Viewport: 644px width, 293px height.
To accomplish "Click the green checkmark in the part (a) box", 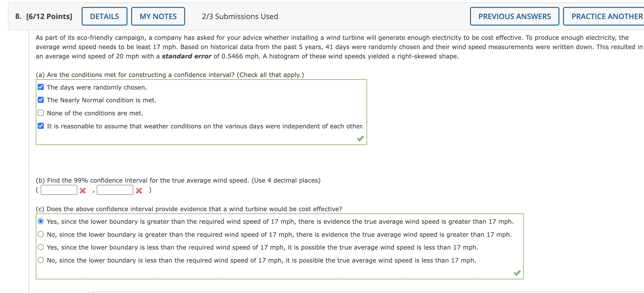I will tap(360, 138).
